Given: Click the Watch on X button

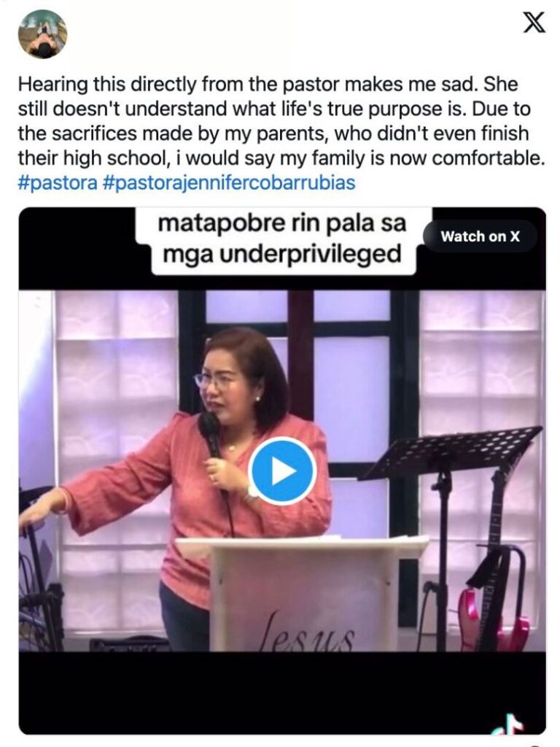Looking at the screenshot, I should [x=480, y=236].
